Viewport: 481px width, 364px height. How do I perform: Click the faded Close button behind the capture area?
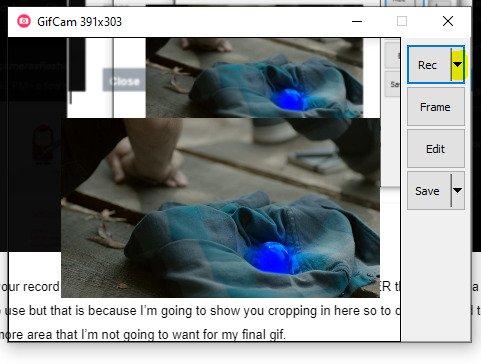coord(124,81)
